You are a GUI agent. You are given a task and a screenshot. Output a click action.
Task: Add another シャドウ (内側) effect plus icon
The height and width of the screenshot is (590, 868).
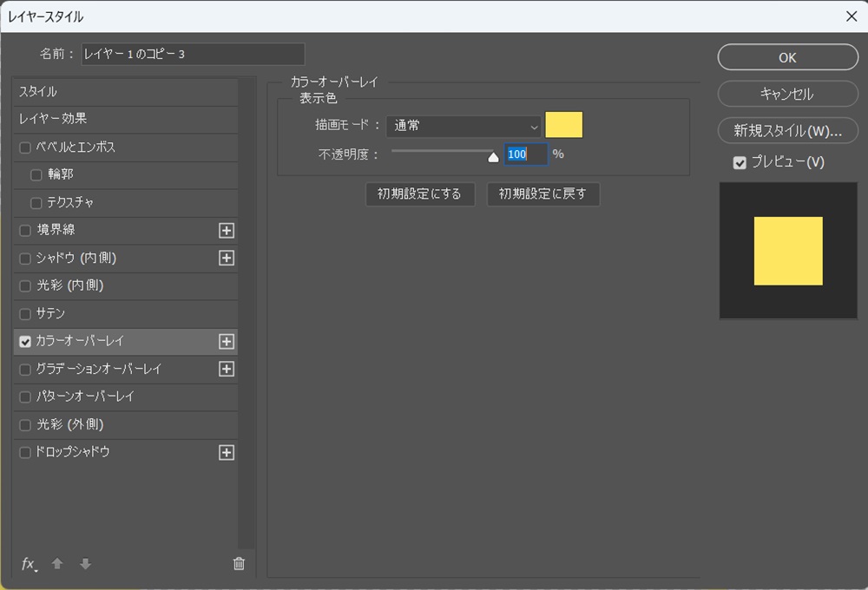(227, 258)
